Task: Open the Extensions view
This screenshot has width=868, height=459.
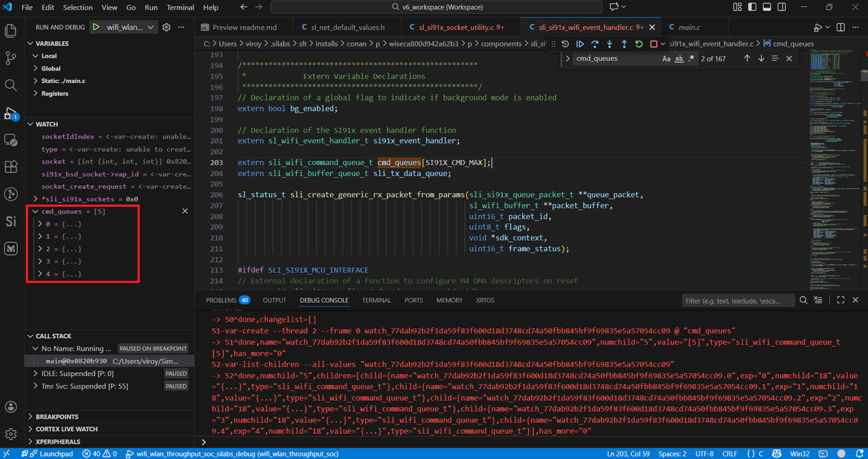Action: click(x=10, y=166)
